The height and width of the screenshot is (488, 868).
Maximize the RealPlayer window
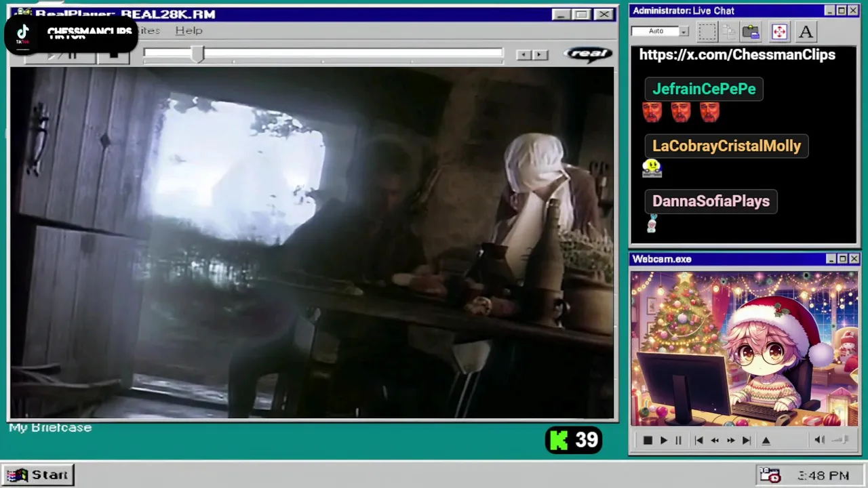pos(582,14)
